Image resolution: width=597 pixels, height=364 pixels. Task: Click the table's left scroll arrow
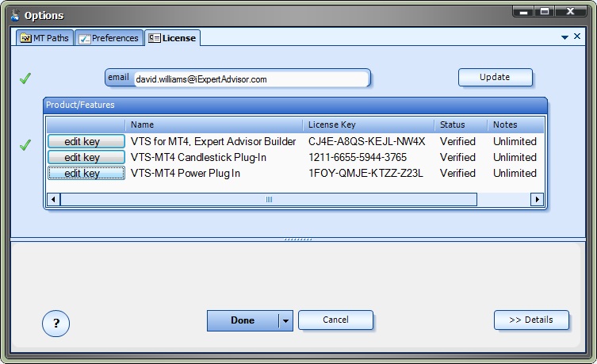(x=53, y=199)
